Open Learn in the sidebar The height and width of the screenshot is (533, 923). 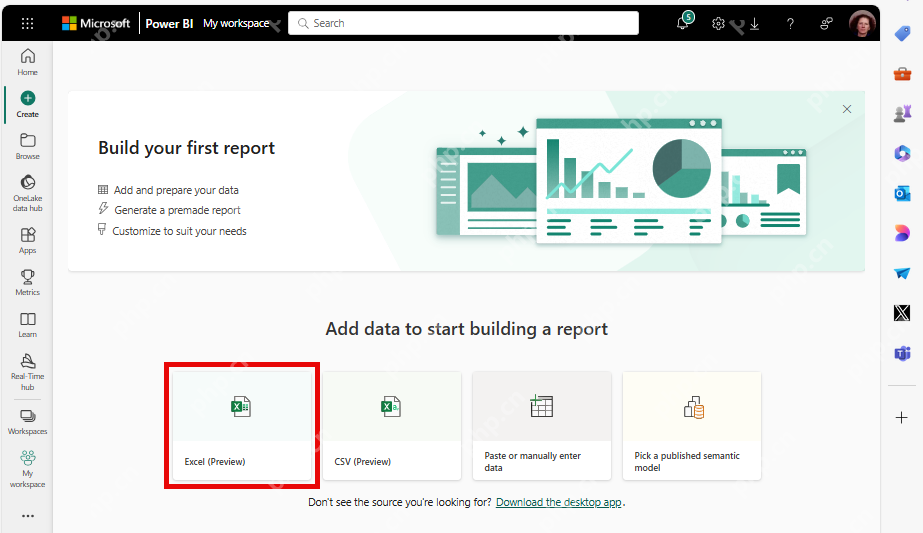[x=27, y=325]
